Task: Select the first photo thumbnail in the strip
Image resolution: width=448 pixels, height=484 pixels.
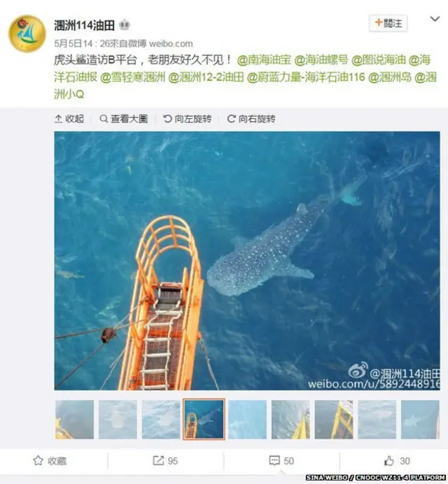Action: click(x=74, y=420)
